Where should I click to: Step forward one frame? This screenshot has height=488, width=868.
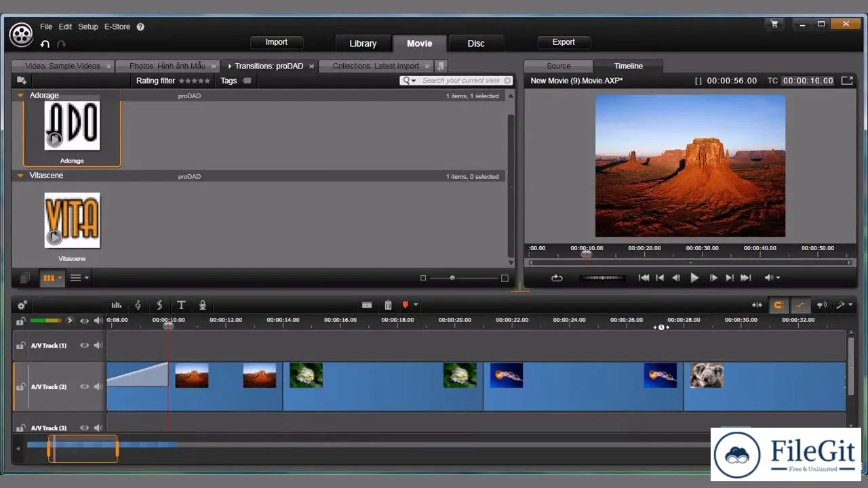tap(713, 278)
